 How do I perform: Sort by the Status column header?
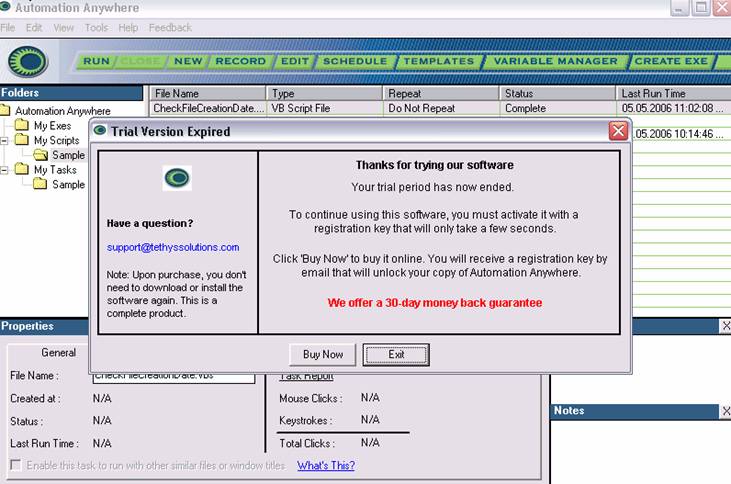pos(558,93)
